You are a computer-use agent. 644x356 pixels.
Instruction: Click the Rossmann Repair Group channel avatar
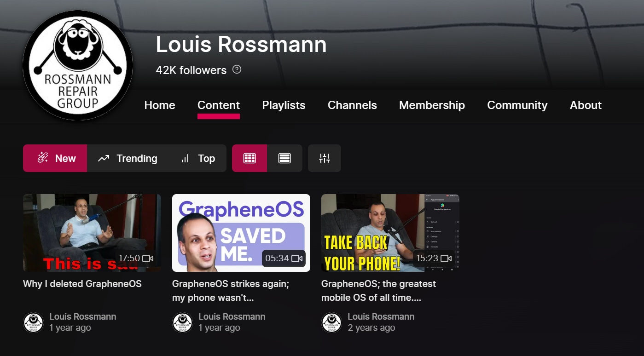78,66
